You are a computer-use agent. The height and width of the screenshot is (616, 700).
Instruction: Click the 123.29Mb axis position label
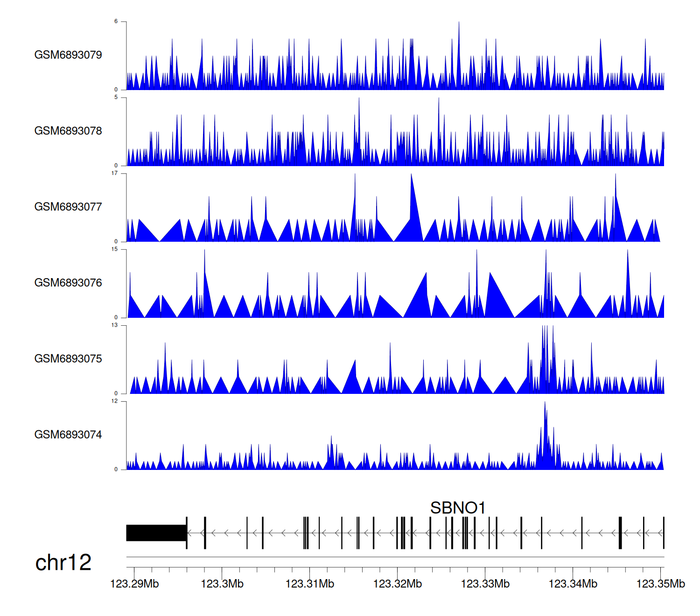point(134,584)
